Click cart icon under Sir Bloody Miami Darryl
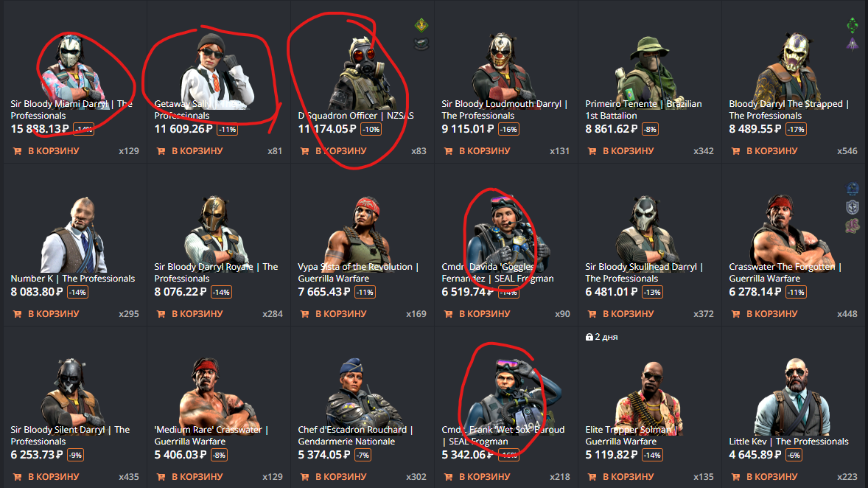 [17, 151]
